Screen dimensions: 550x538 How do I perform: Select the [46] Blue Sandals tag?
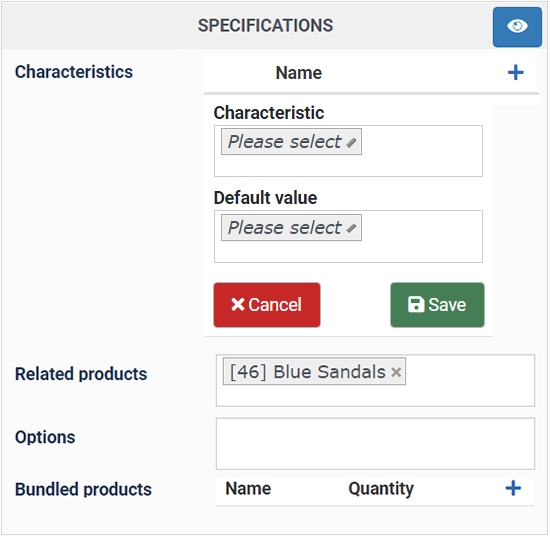pos(308,372)
